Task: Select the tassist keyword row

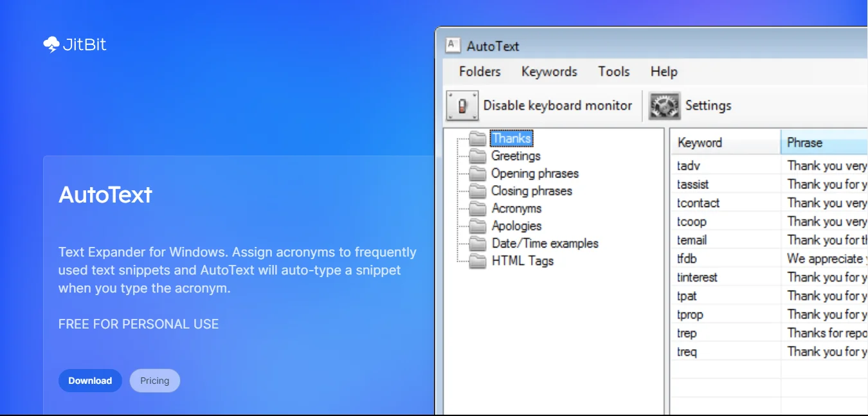Action: (770, 184)
